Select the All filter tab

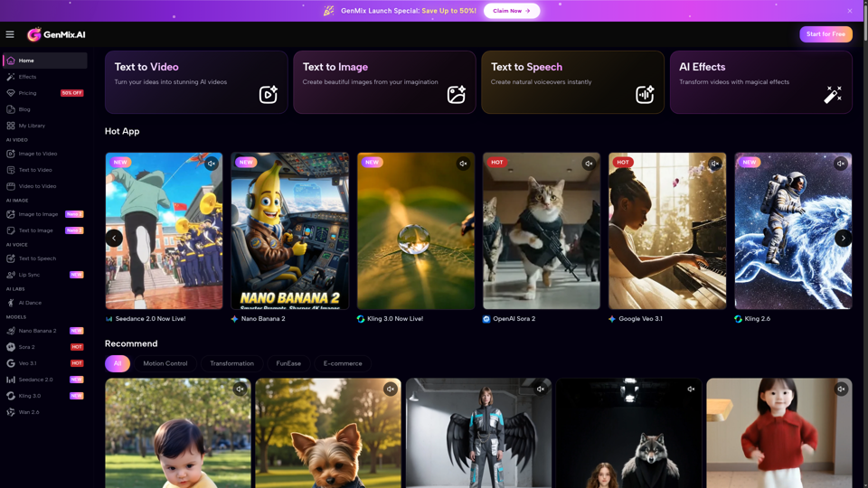pyautogui.click(x=118, y=363)
